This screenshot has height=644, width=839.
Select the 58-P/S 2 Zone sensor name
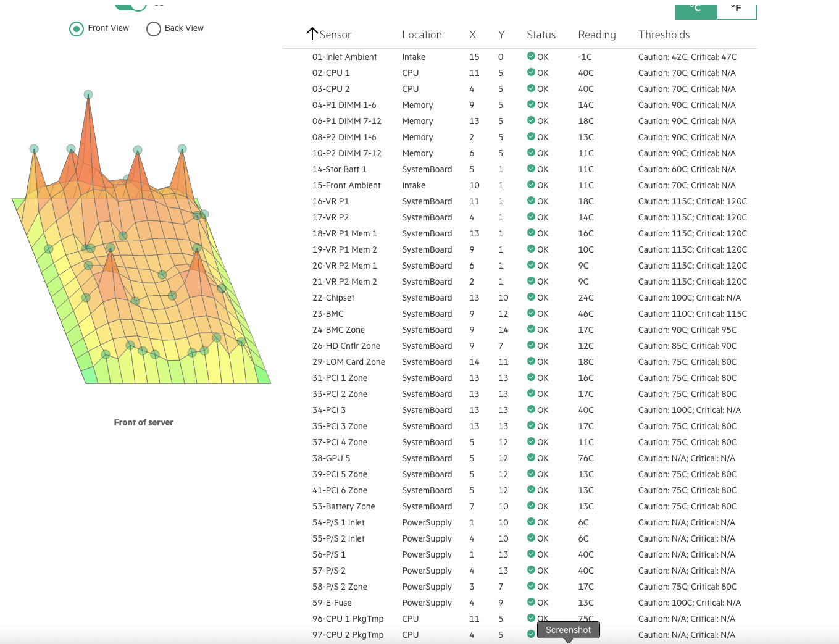click(x=340, y=587)
